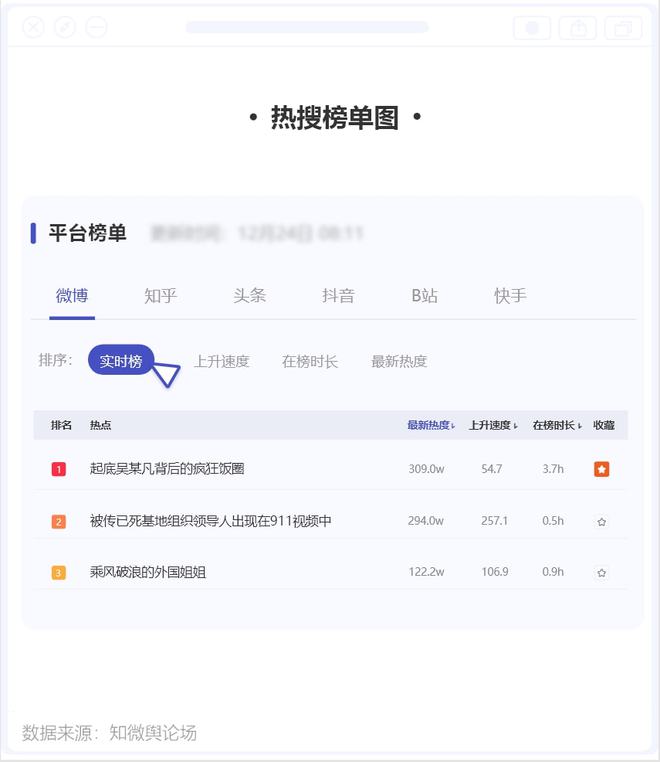Sort table by 最新热度 column header

click(431, 425)
